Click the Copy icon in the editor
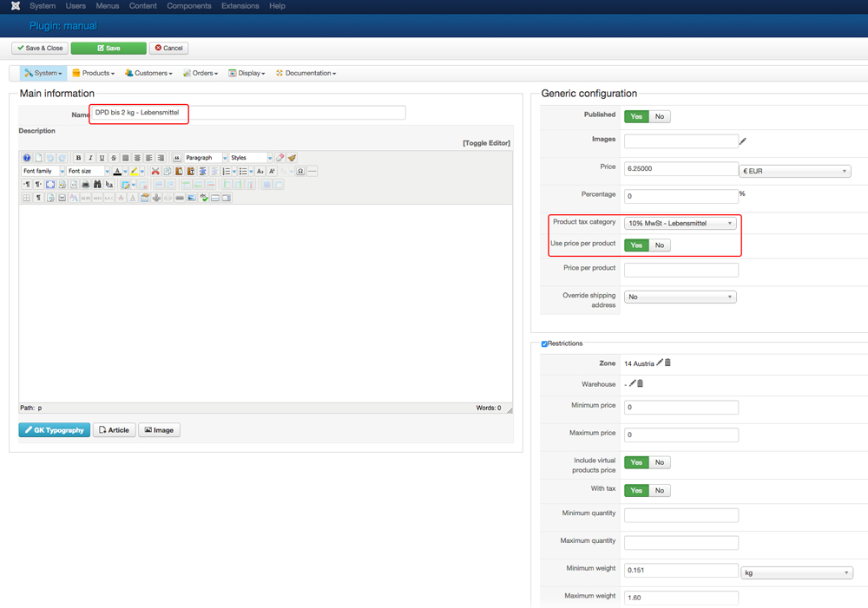 click(x=168, y=171)
